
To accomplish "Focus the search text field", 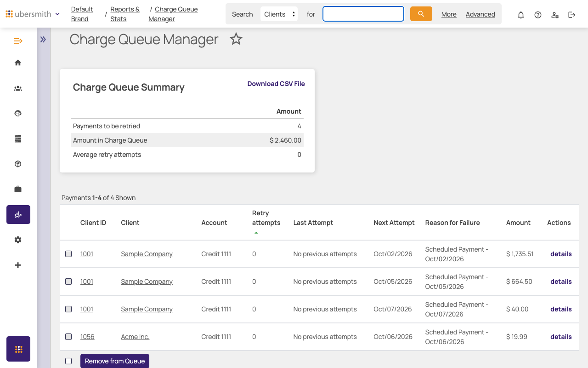I will tap(363, 14).
